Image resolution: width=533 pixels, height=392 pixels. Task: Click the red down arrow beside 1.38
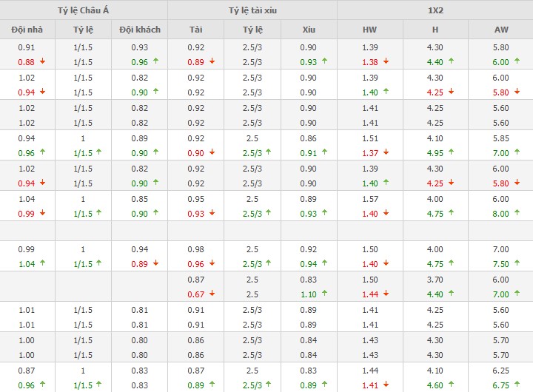point(387,62)
